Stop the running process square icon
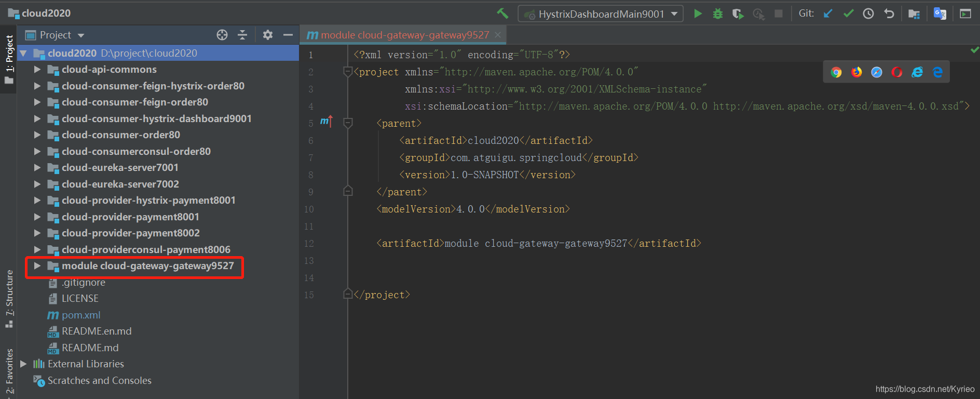This screenshot has width=980, height=399. pyautogui.click(x=779, y=14)
